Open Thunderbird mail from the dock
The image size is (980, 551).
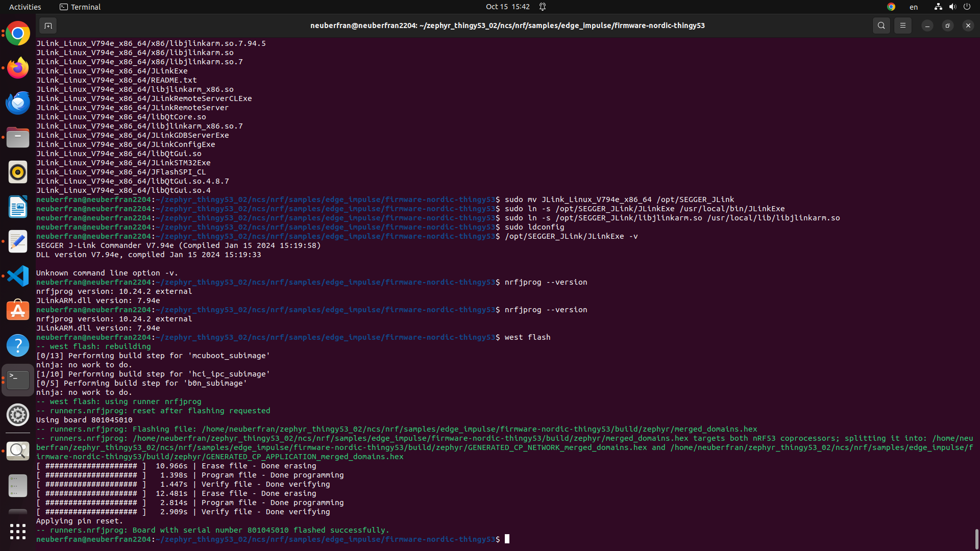[18, 103]
